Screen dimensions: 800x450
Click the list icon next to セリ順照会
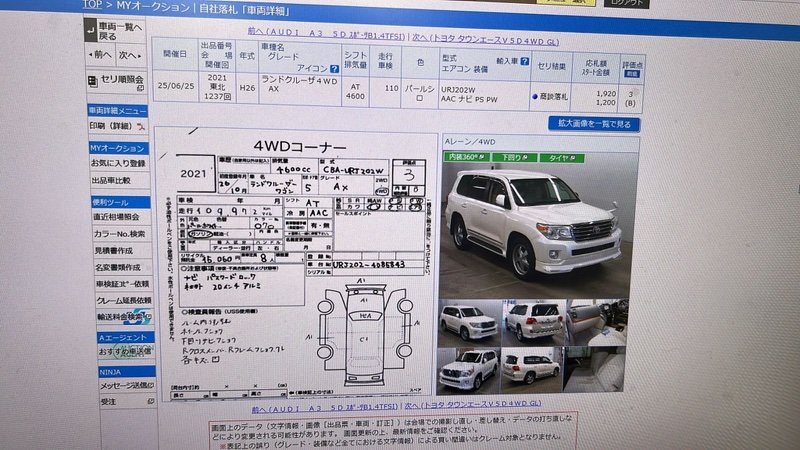click(x=92, y=81)
